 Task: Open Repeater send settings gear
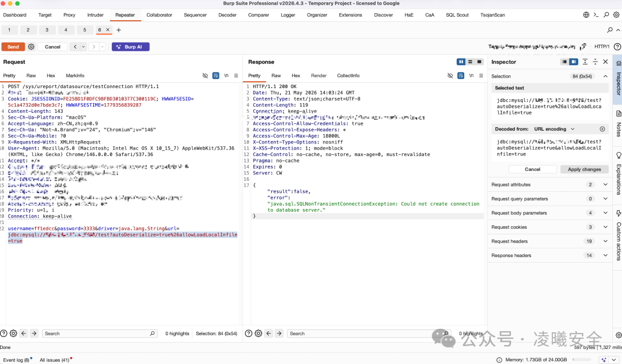click(31, 47)
